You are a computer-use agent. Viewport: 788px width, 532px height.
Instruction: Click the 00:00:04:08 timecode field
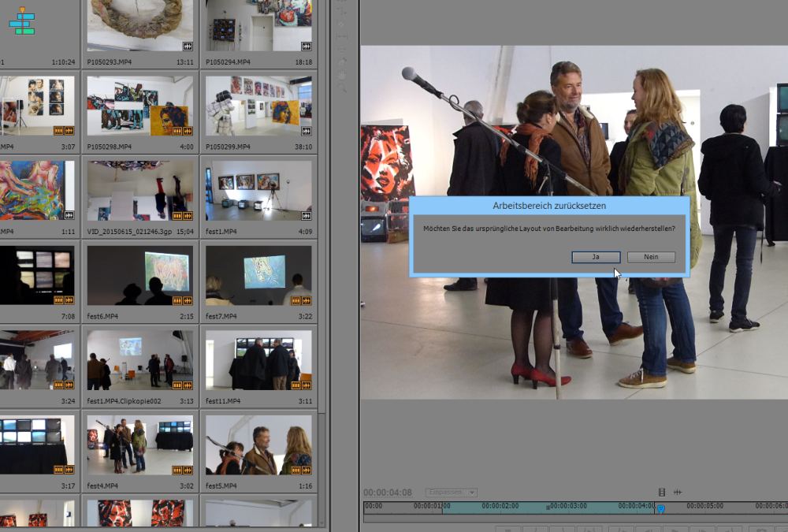[388, 493]
